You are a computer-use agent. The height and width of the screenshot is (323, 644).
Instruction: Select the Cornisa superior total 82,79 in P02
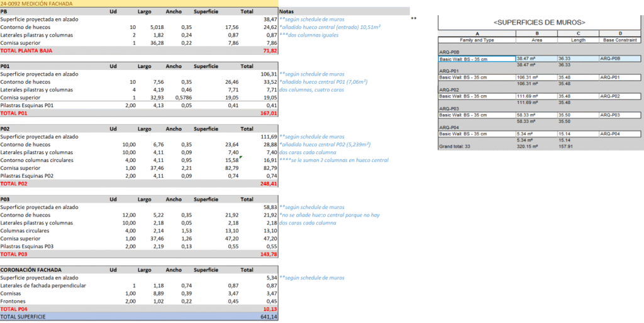click(270, 168)
